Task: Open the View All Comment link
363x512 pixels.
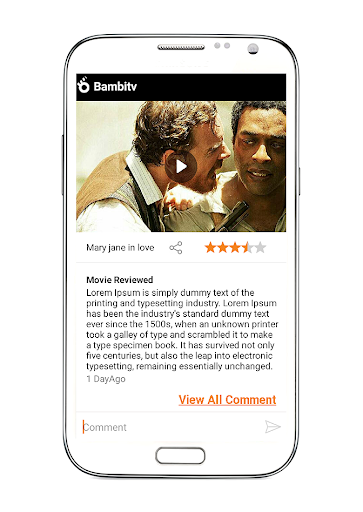Action: 227,400
